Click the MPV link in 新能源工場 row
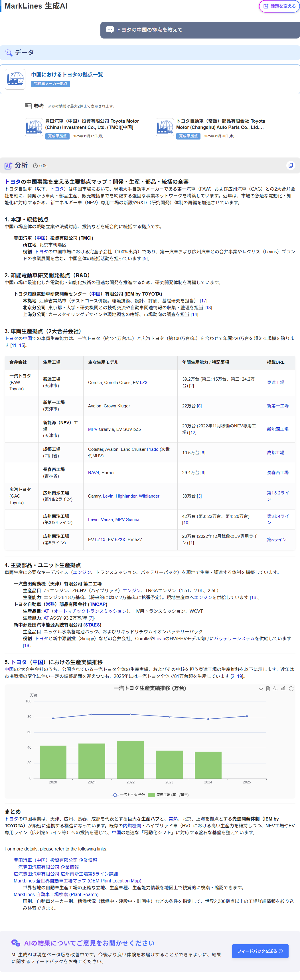This screenshot has width=300, height=980. [93, 429]
